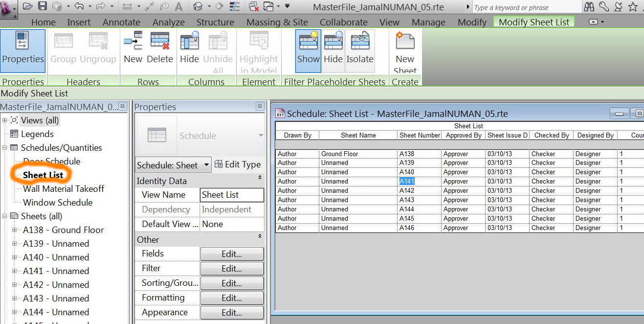644x324 pixels.
Task: Click Edit Type in the Properties palette
Action: 238,165
